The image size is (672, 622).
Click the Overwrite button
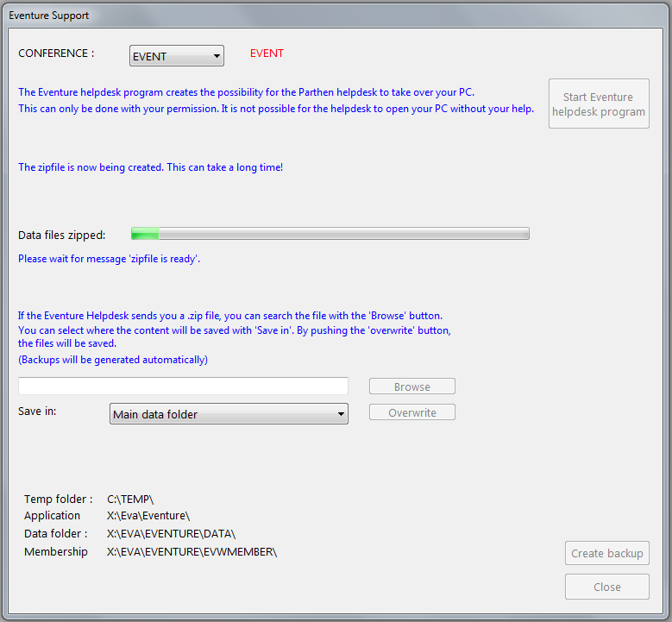point(411,413)
